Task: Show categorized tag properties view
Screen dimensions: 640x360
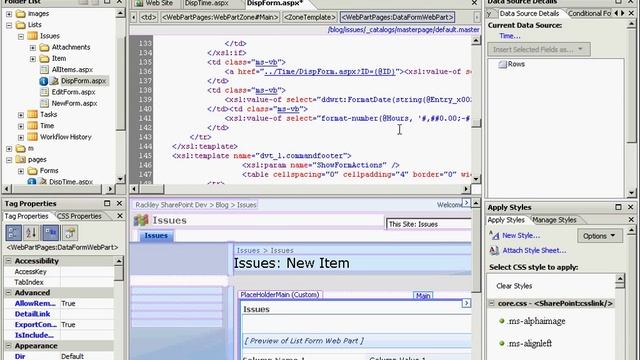Action: point(13,233)
